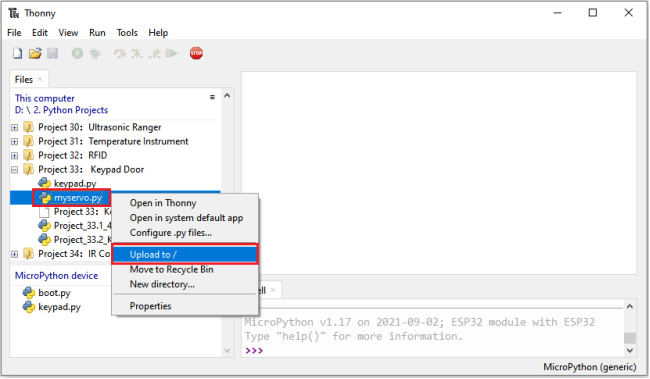650x379 pixels.
Task: Click the Project 30 folder icon
Action: tap(29, 127)
